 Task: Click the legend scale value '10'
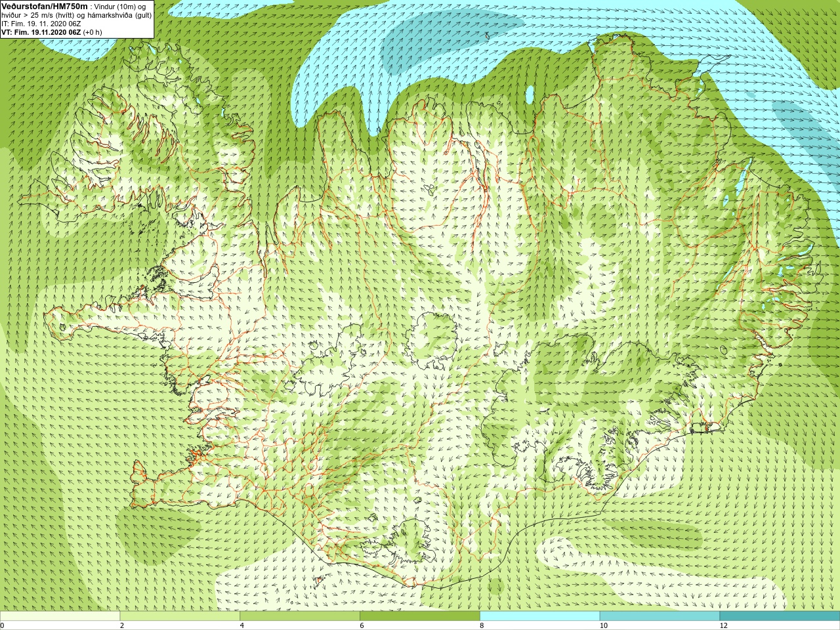tap(604, 625)
